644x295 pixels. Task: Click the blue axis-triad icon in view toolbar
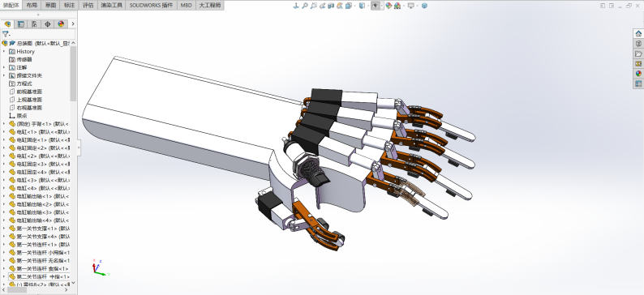click(296, 6)
